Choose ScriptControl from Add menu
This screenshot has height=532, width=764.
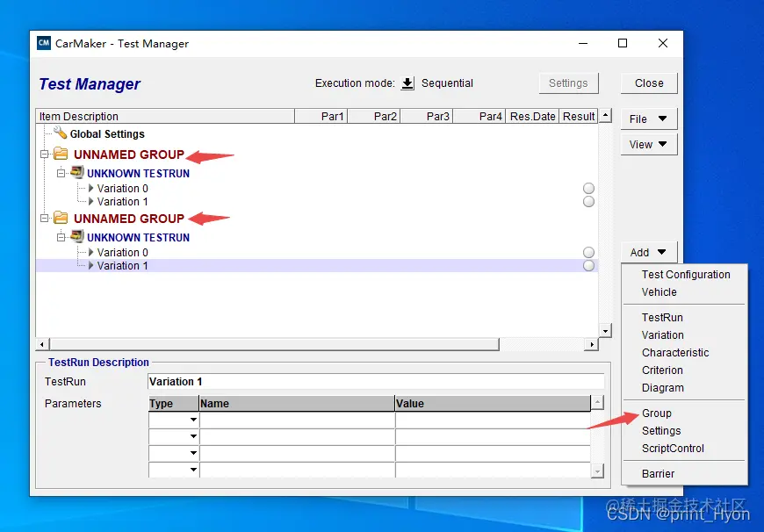pos(673,449)
